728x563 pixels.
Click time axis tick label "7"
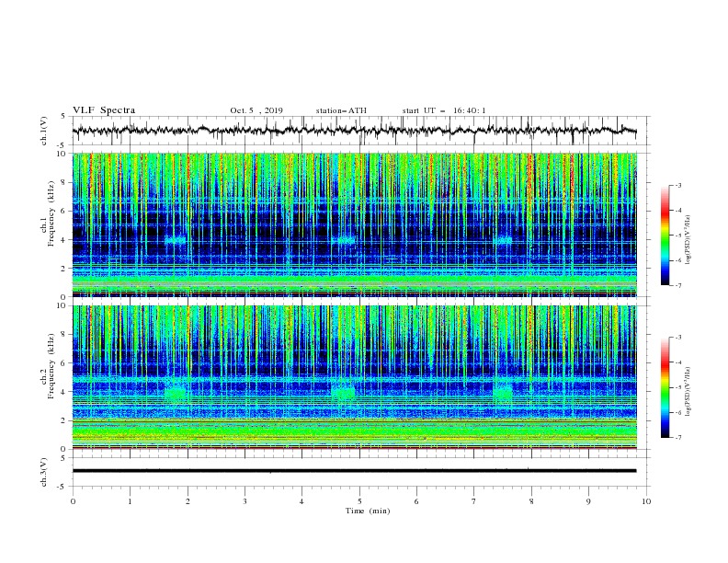pos(474,501)
